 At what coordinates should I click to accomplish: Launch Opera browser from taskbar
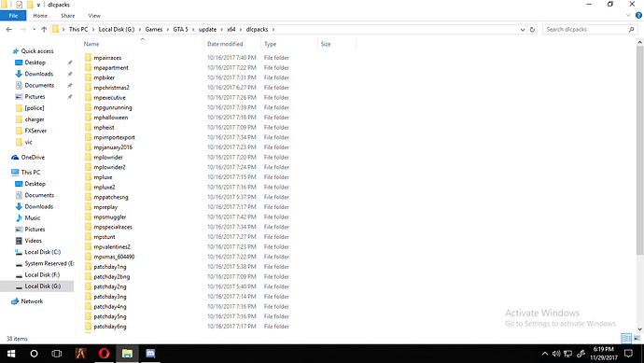pos(105,354)
